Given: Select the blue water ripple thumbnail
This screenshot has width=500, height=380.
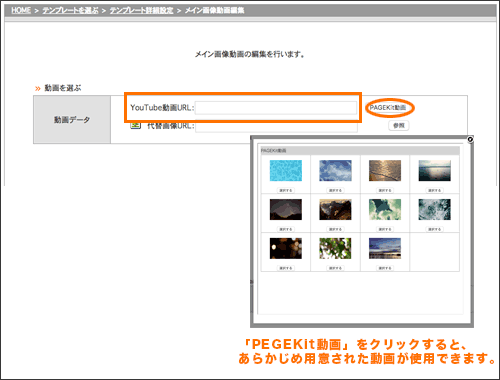Looking at the screenshot, I should (286, 171).
